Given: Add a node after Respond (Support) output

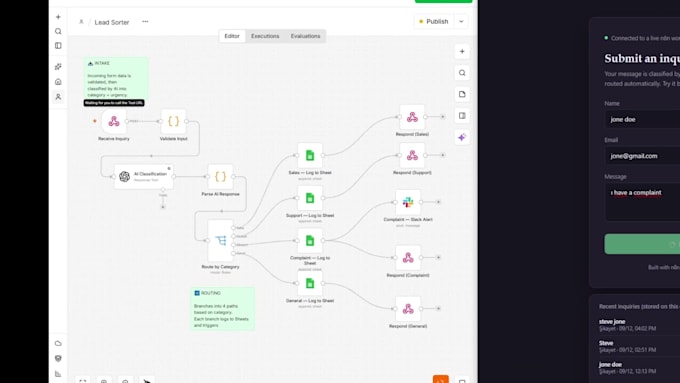Looking at the screenshot, I should click(x=442, y=155).
